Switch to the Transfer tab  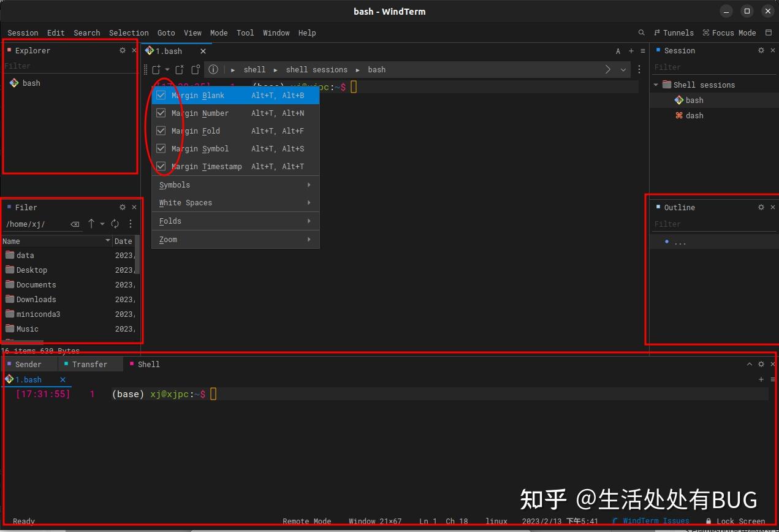(x=90, y=364)
